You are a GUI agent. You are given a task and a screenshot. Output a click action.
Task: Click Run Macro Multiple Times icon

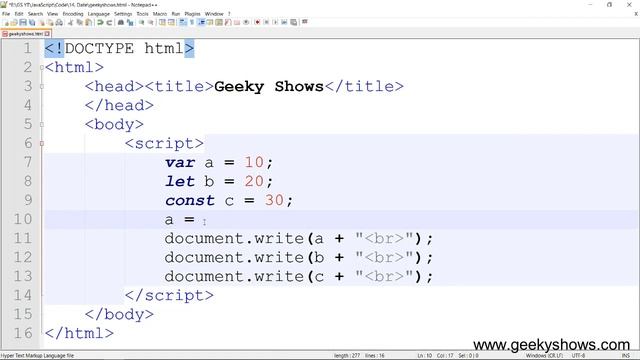[284, 22]
